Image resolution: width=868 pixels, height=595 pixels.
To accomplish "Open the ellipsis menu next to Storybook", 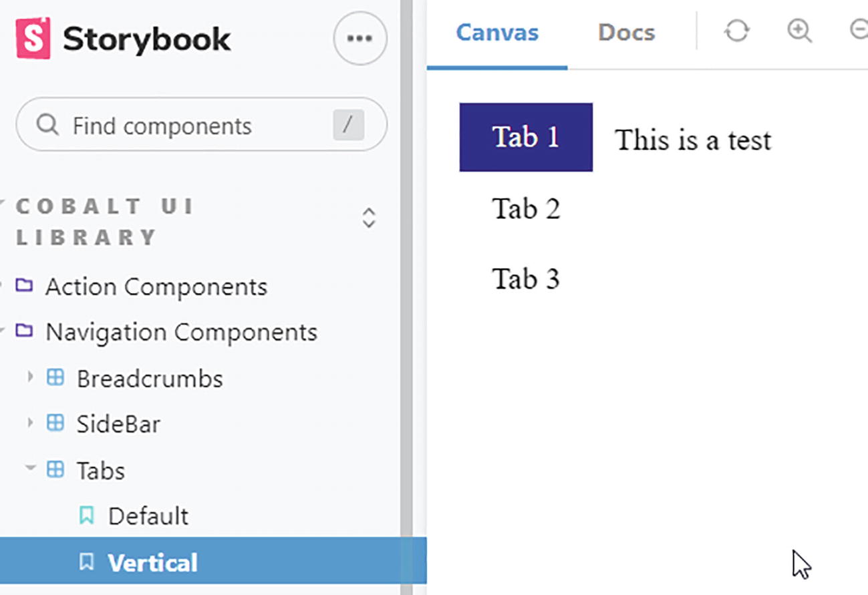I will (x=359, y=39).
